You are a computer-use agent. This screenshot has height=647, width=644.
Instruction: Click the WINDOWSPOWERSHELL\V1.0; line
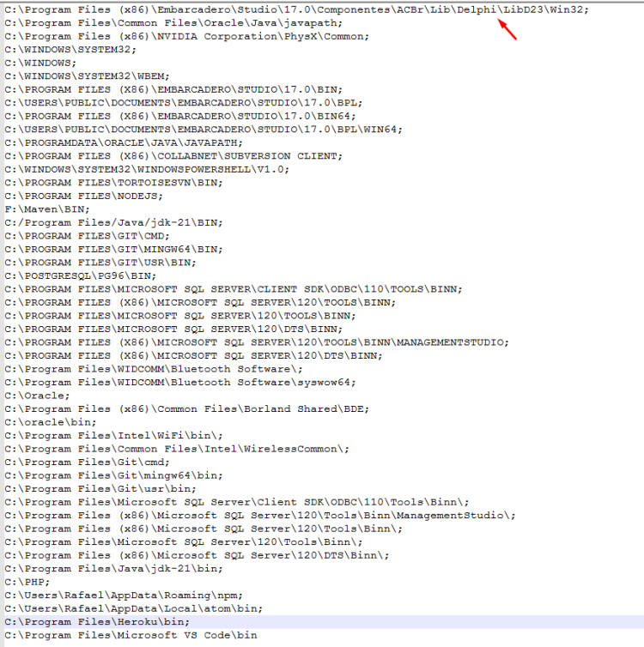(x=147, y=169)
